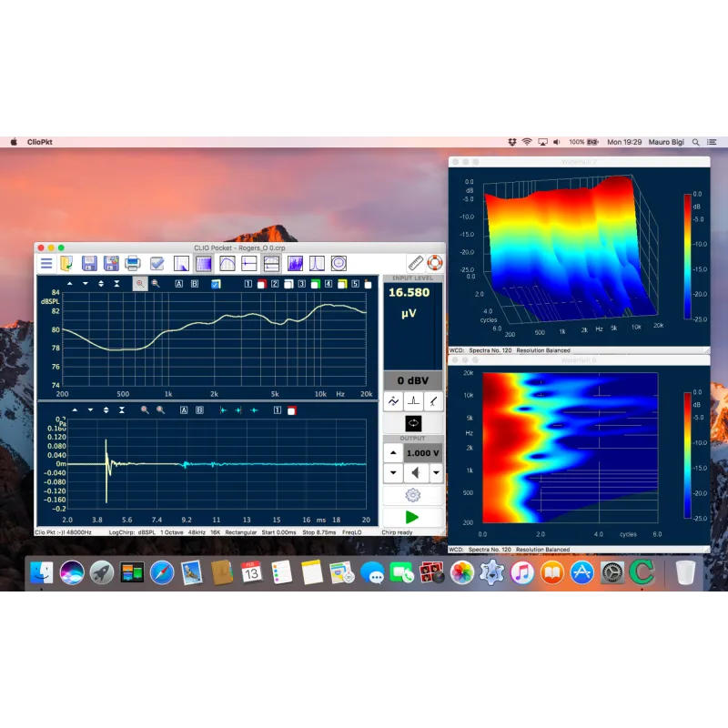The height and width of the screenshot is (728, 728).
Task: Click second cyan window marker in impulse toolbar
Action: click(238, 410)
